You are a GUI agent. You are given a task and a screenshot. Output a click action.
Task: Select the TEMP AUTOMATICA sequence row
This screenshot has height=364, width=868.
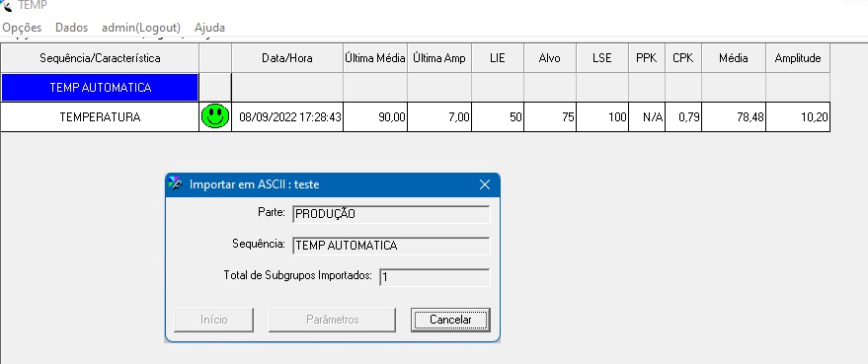(100, 88)
